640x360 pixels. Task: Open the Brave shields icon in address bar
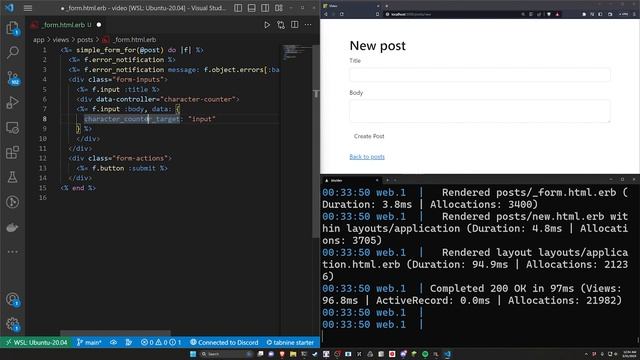pyautogui.click(x=549, y=14)
